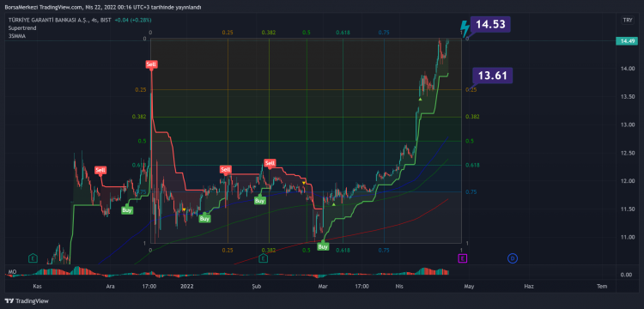Click the 12.50 price axis label
Viewport: 644px width, 309px height.
pyautogui.click(x=627, y=153)
